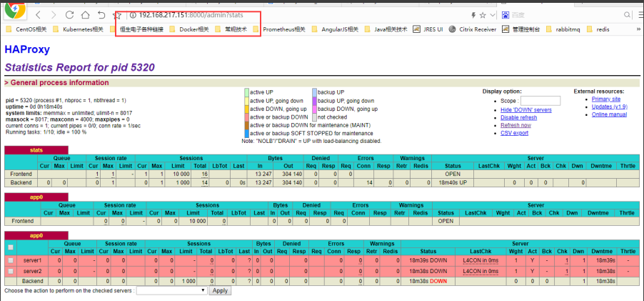
Task: Click the Scope text input field
Action: [x=540, y=101]
